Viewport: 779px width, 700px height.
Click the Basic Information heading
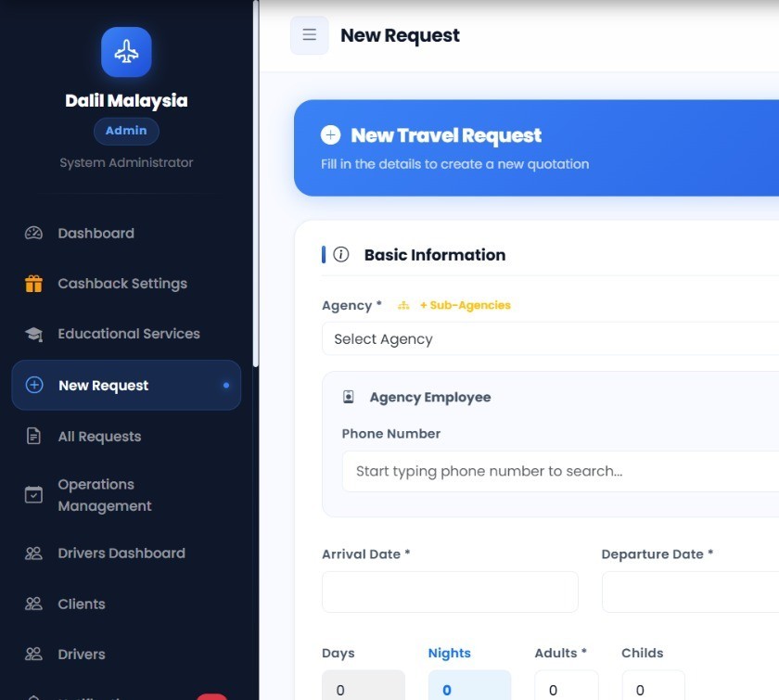click(435, 255)
